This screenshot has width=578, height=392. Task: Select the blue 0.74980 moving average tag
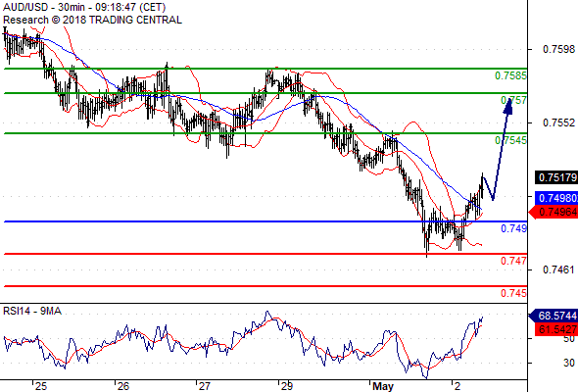pos(556,198)
